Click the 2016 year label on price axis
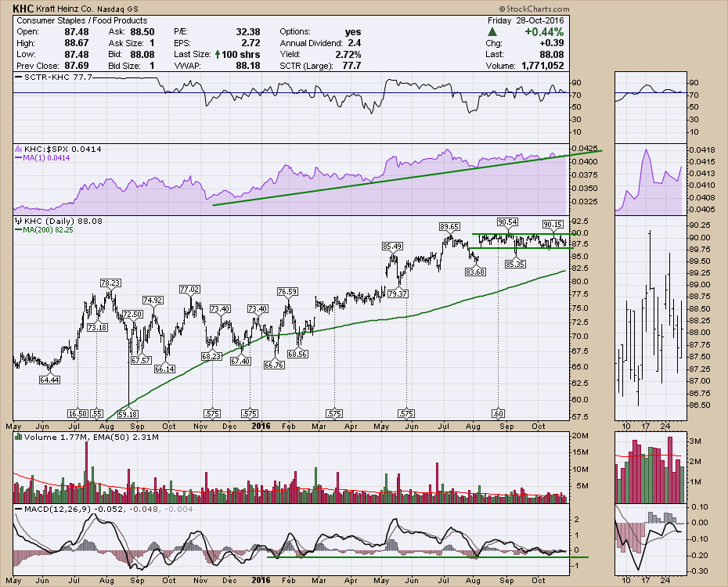 [261, 426]
